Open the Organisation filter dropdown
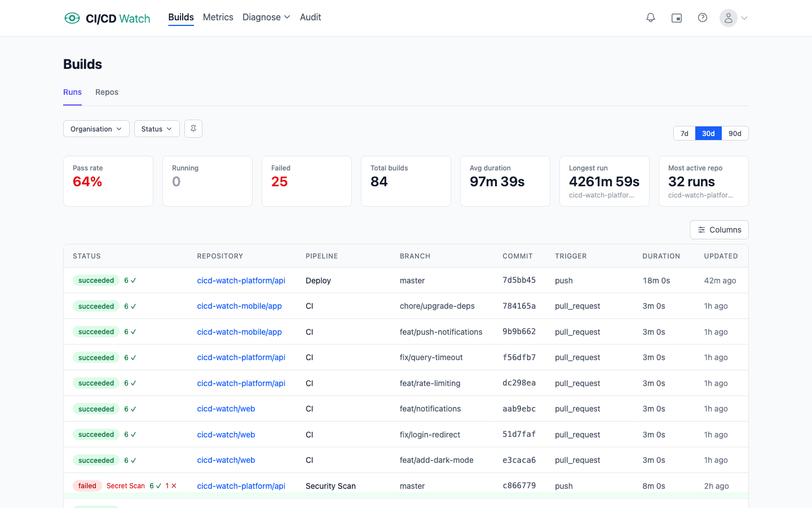Screen dimensions: 812x508 click(x=96, y=129)
